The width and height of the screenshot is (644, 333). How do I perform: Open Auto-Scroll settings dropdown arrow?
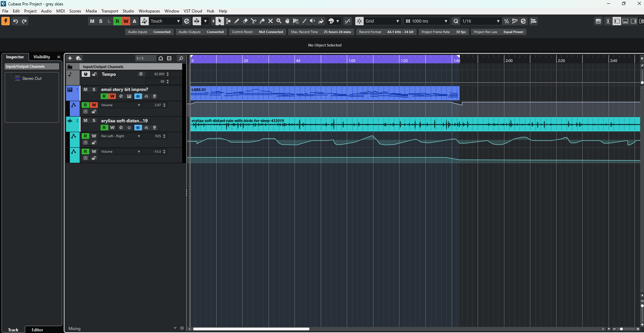click(205, 21)
